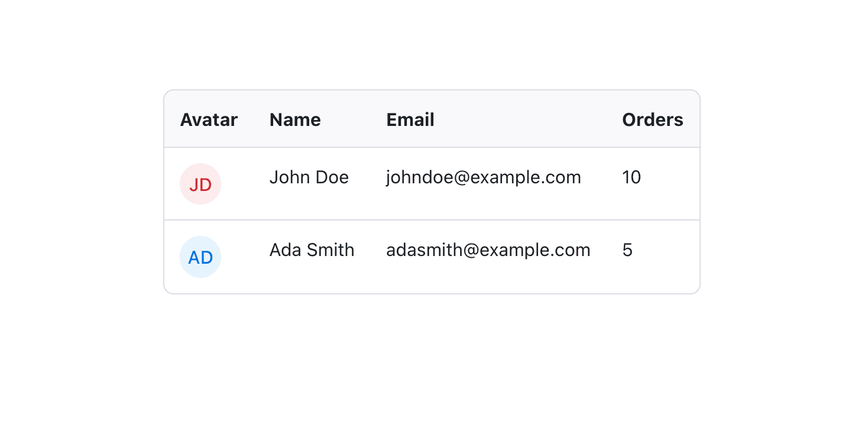Click the Email column header

(410, 120)
